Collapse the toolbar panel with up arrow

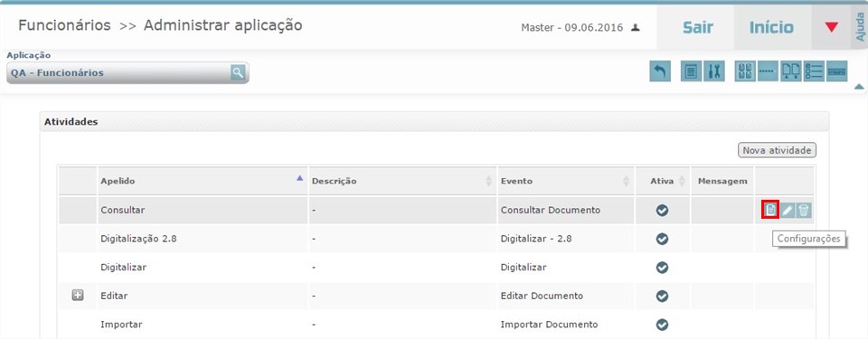[859, 87]
